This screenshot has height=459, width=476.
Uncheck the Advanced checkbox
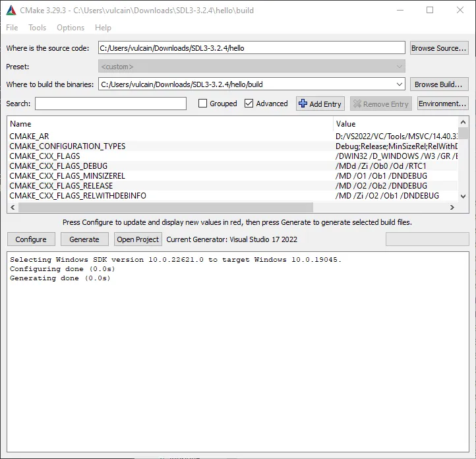pos(249,104)
